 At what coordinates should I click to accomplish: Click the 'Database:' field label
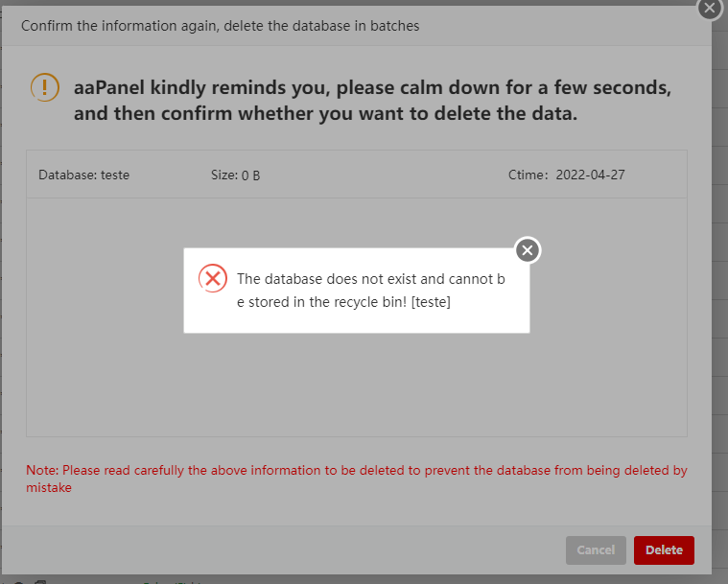click(x=67, y=175)
